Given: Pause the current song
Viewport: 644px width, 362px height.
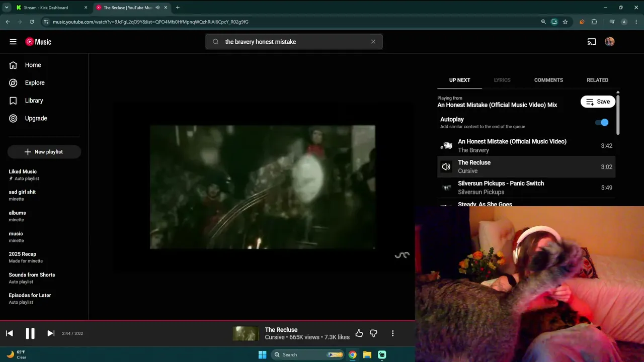Looking at the screenshot, I should 30,333.
